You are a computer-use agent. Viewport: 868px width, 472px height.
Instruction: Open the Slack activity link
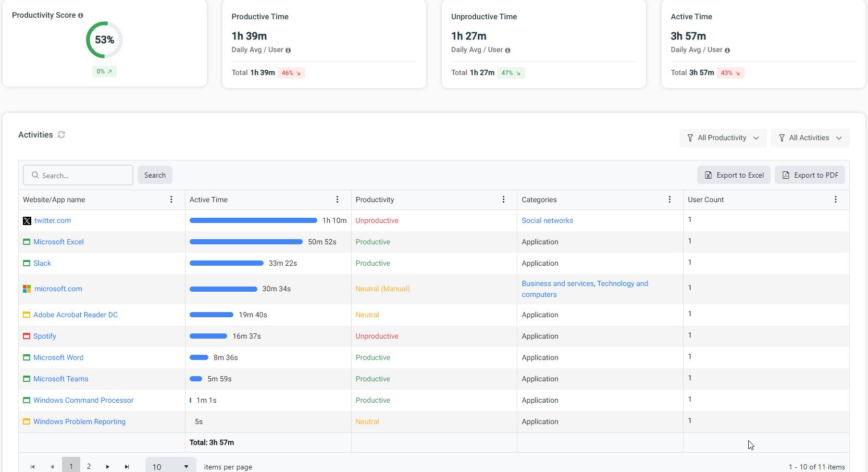[x=42, y=264]
